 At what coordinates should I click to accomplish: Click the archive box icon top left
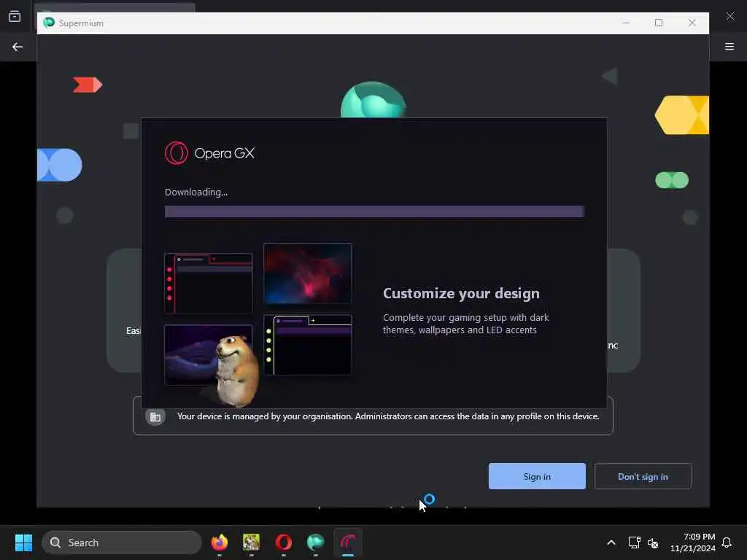click(15, 17)
